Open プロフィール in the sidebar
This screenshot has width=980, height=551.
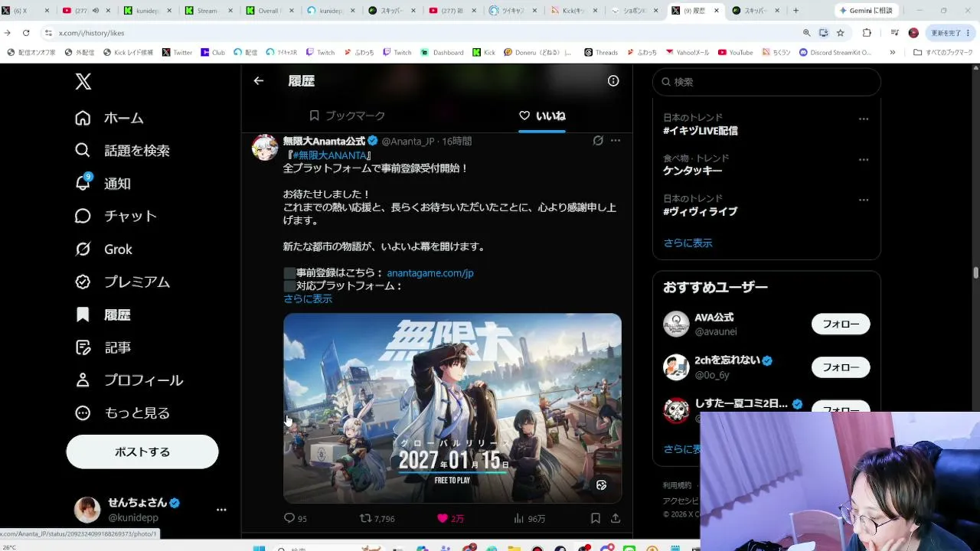[x=129, y=380]
